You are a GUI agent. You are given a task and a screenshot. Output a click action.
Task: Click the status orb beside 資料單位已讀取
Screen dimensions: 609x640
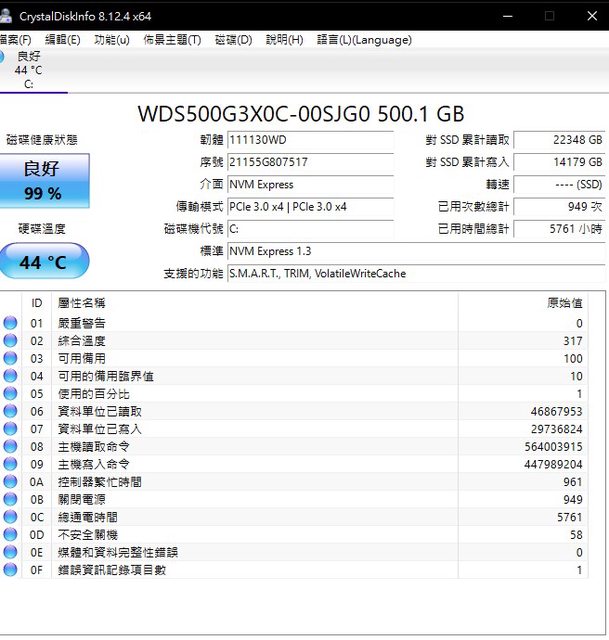[x=10, y=411]
